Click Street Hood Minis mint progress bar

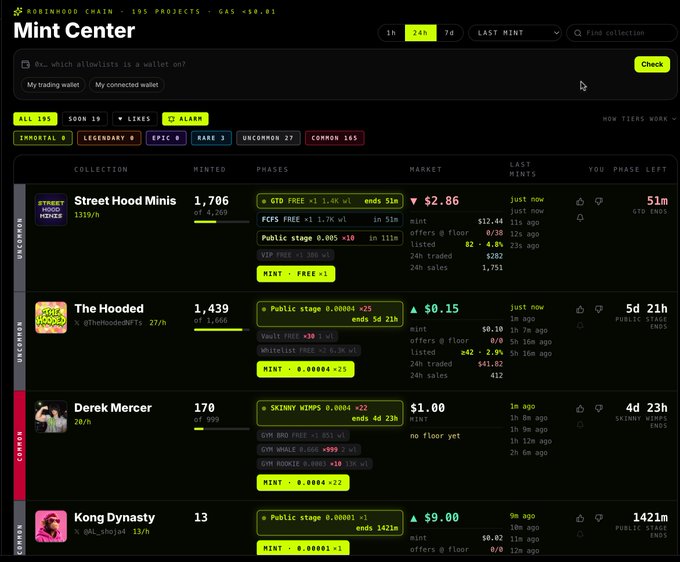pyautogui.click(x=222, y=222)
